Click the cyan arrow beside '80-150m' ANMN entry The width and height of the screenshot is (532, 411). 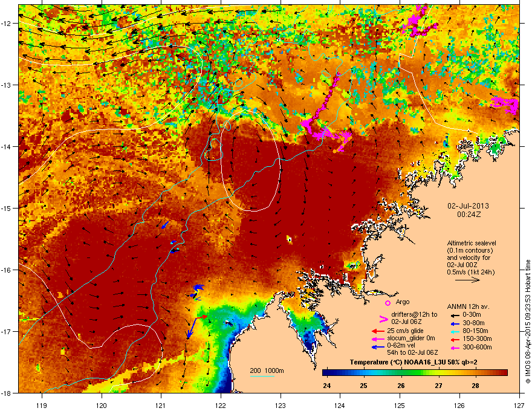pyautogui.click(x=455, y=331)
